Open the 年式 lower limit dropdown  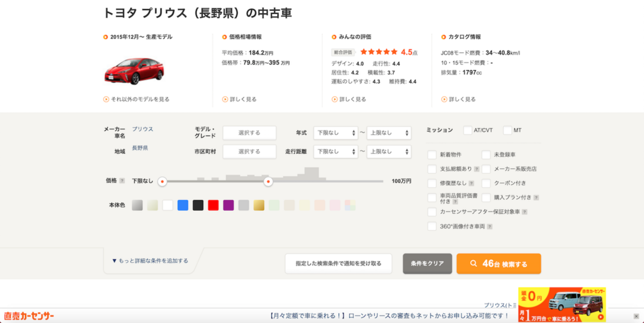point(335,133)
